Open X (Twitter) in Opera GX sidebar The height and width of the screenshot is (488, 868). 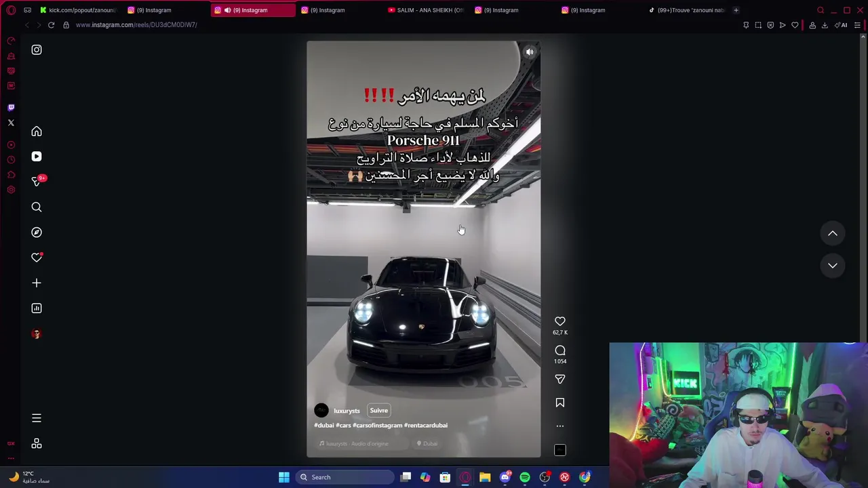[x=11, y=123]
